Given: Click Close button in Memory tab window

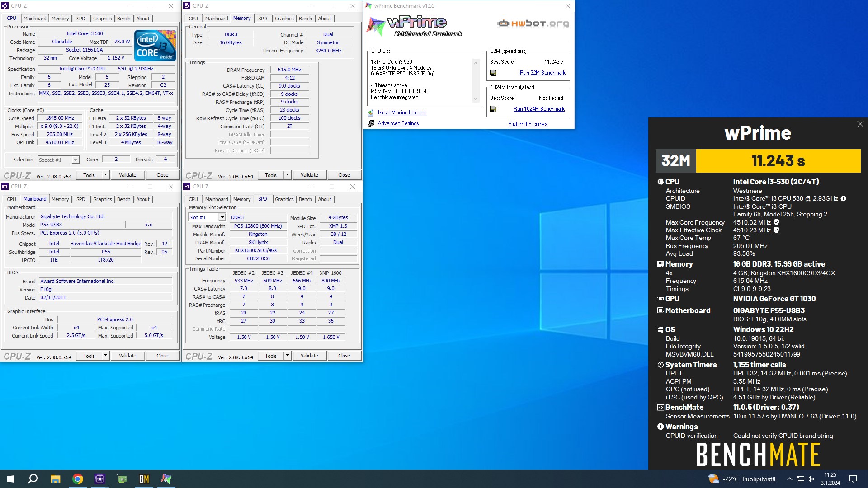Looking at the screenshot, I should pyautogui.click(x=344, y=175).
